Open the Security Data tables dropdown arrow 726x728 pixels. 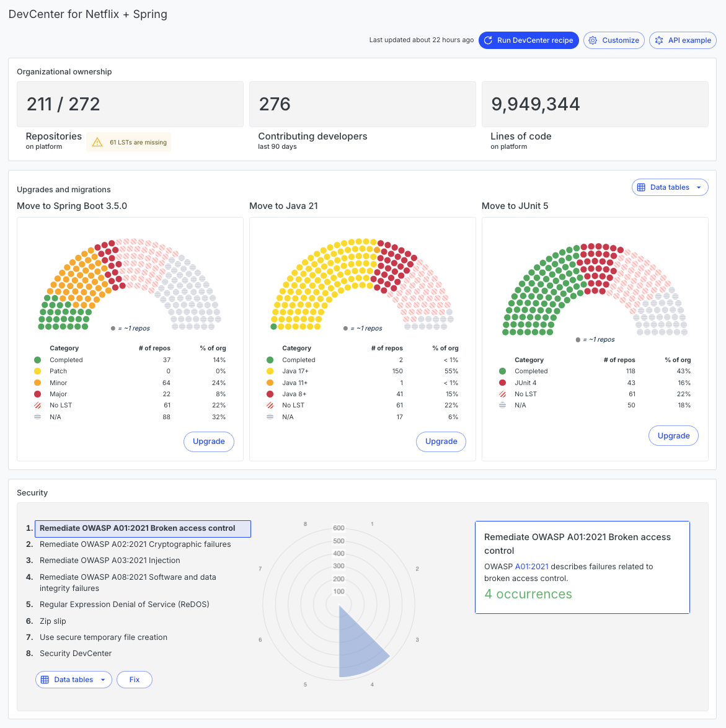click(x=103, y=680)
